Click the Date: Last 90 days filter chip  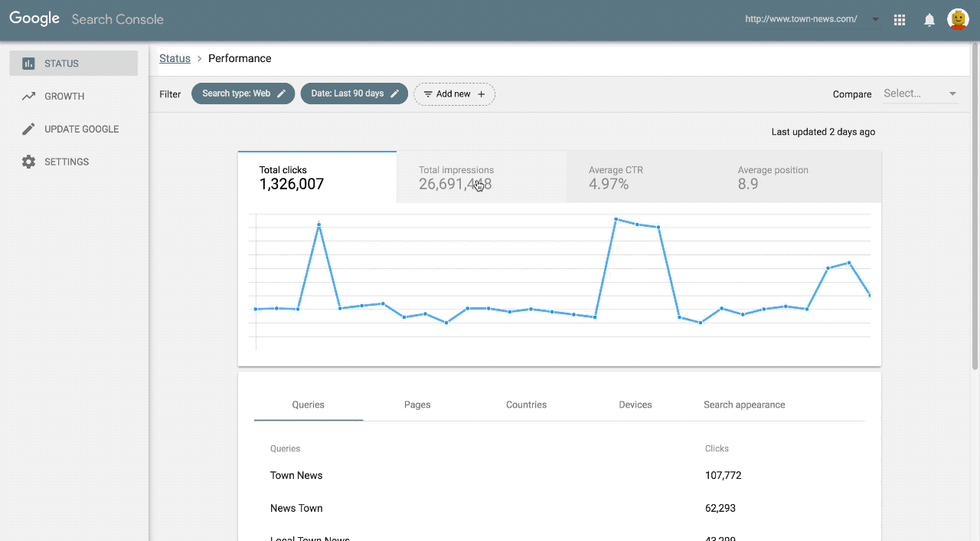tap(354, 93)
